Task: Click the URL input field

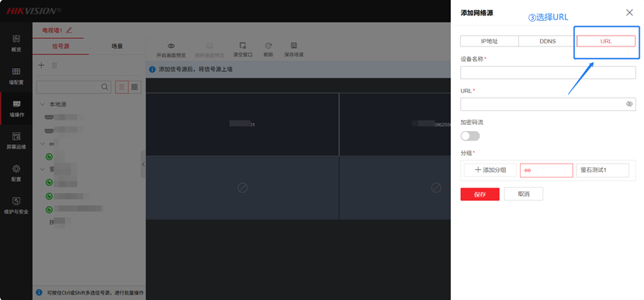Action: [548, 104]
